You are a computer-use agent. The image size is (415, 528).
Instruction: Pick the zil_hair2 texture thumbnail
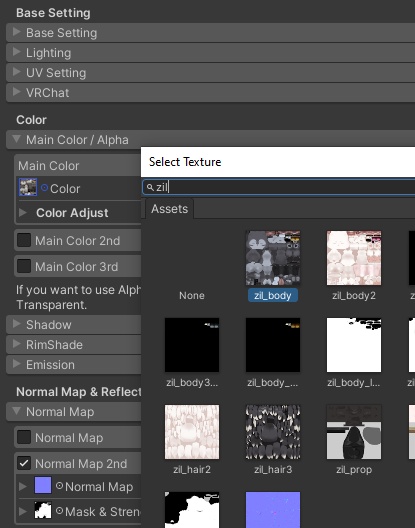click(x=192, y=432)
